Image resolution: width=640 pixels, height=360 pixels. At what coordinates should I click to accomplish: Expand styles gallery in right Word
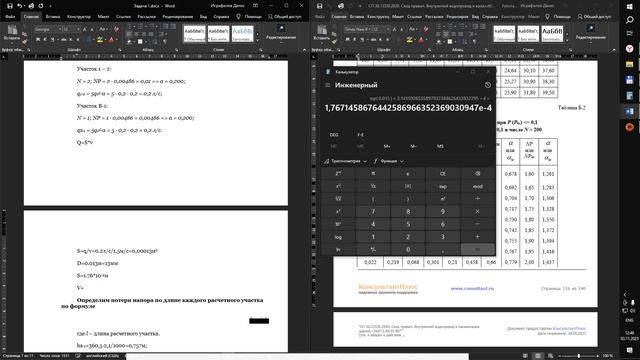click(x=567, y=40)
